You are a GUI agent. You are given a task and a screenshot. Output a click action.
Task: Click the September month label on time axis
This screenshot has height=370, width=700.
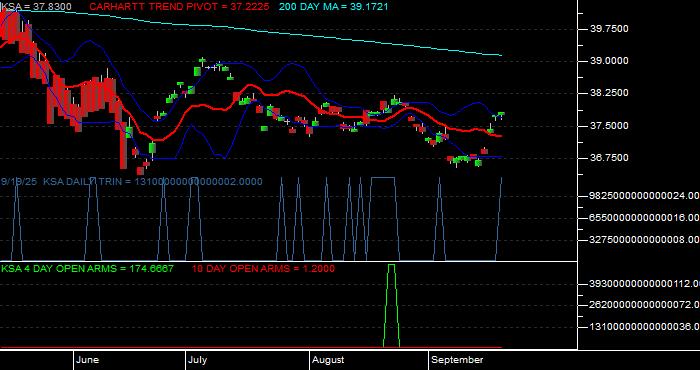pyautogui.click(x=457, y=360)
